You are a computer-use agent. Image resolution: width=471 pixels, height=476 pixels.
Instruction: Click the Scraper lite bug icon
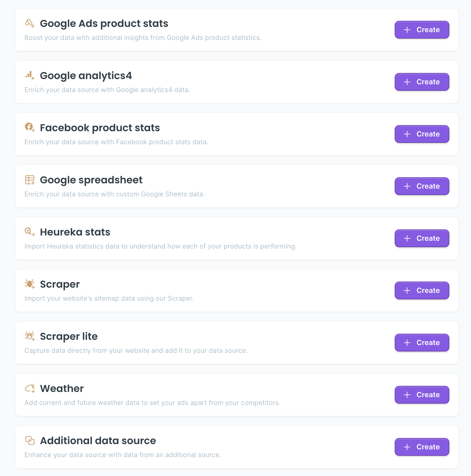click(29, 336)
